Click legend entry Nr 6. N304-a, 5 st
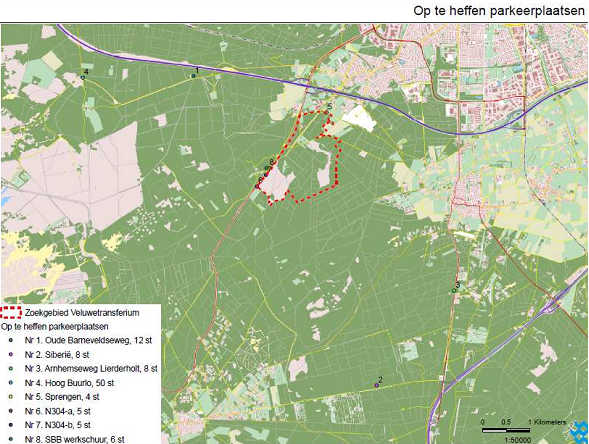 coord(57,411)
